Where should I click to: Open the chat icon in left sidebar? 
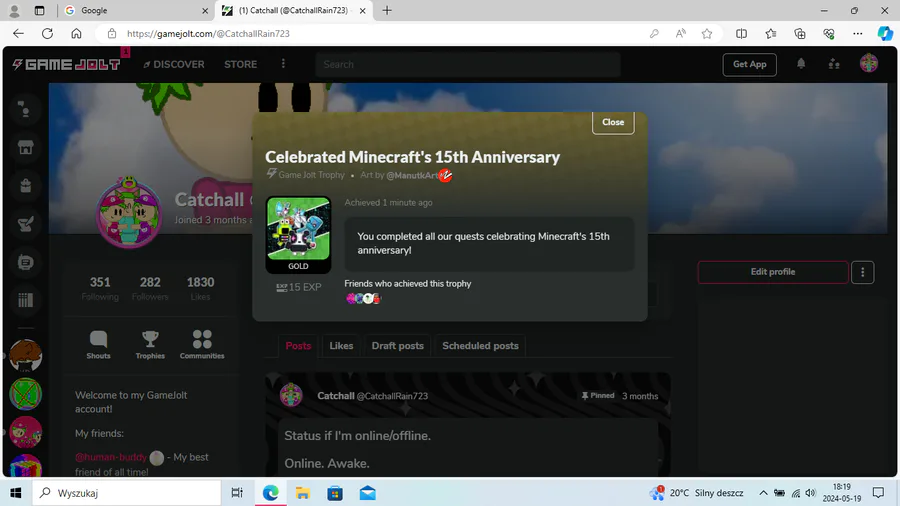(x=25, y=109)
